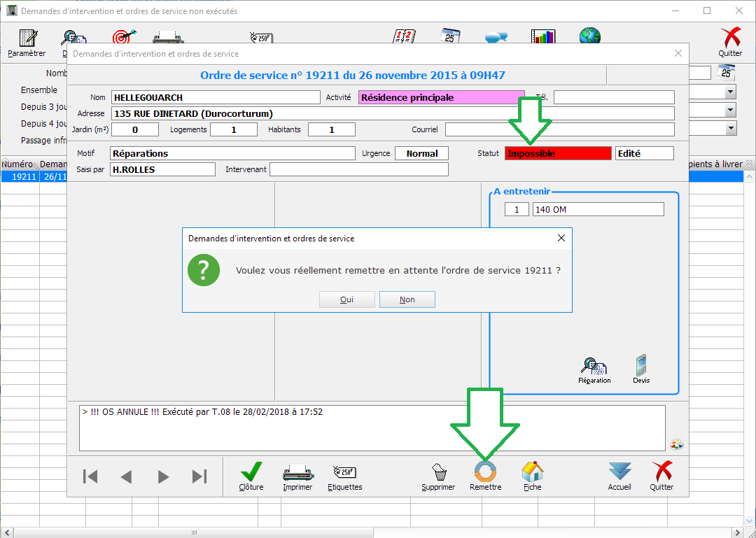756x538 pixels.
Task: Click the globe icon in main toolbar
Action: pos(589,38)
